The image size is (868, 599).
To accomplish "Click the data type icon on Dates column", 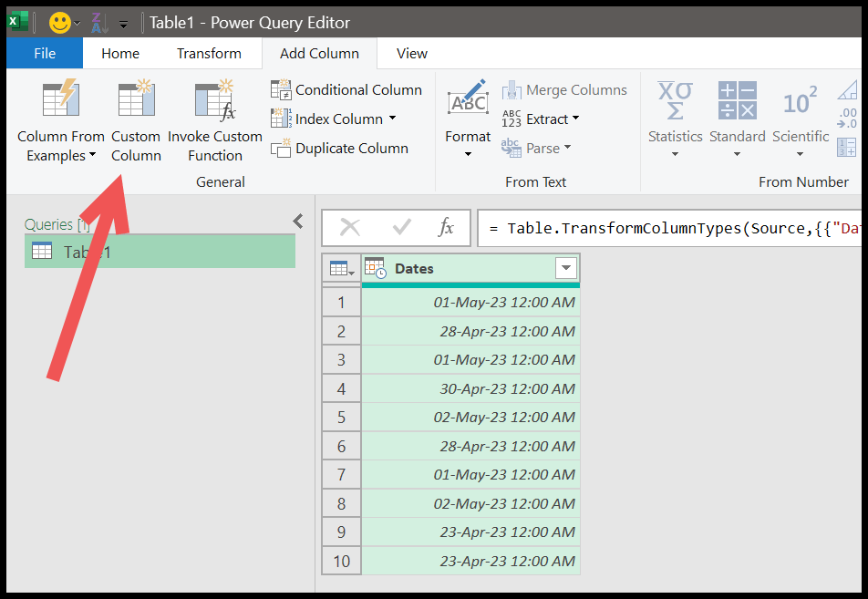I will [374, 267].
